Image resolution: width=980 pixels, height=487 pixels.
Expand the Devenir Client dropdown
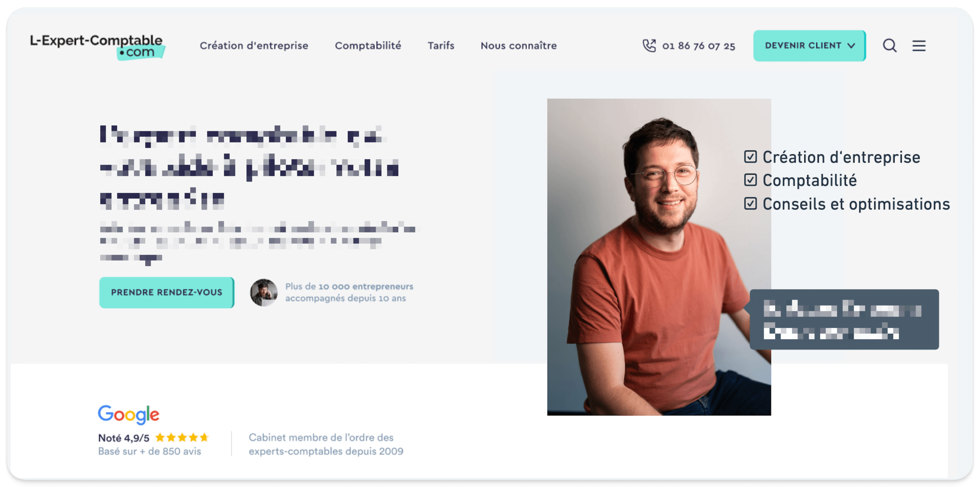click(x=809, y=46)
